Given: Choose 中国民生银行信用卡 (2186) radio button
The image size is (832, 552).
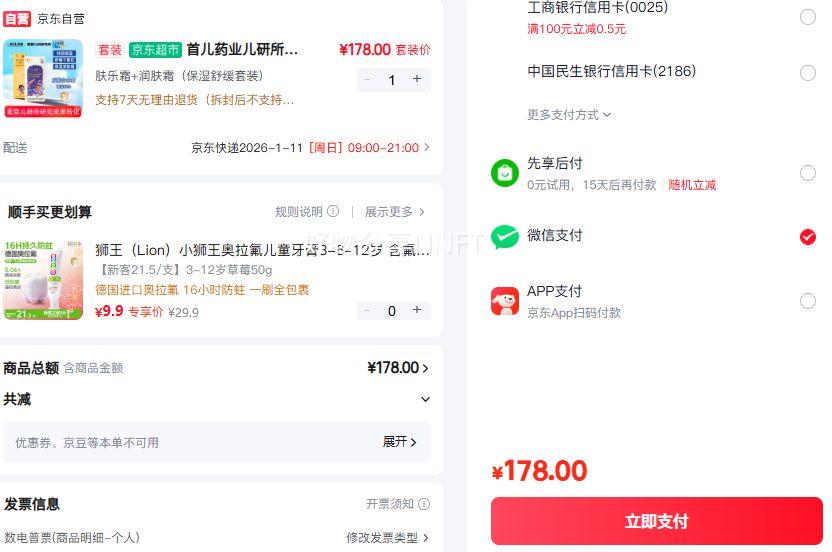Looking at the screenshot, I should [x=808, y=73].
